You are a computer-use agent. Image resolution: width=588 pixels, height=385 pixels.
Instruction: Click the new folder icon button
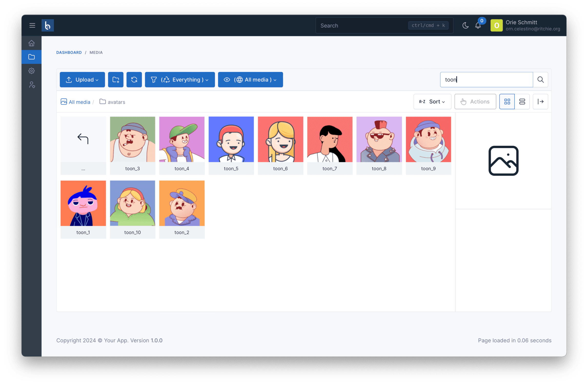click(x=116, y=80)
